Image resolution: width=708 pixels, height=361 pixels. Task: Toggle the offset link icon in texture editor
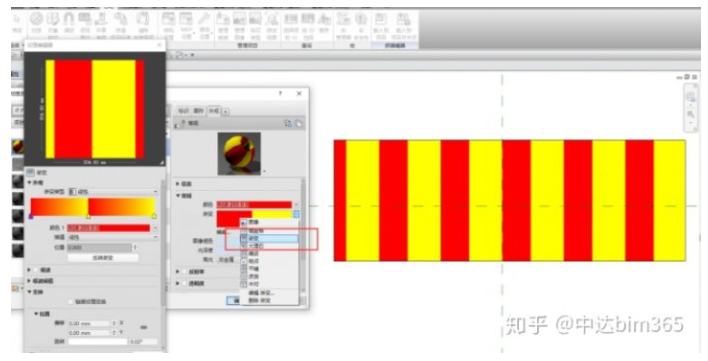click(x=144, y=328)
